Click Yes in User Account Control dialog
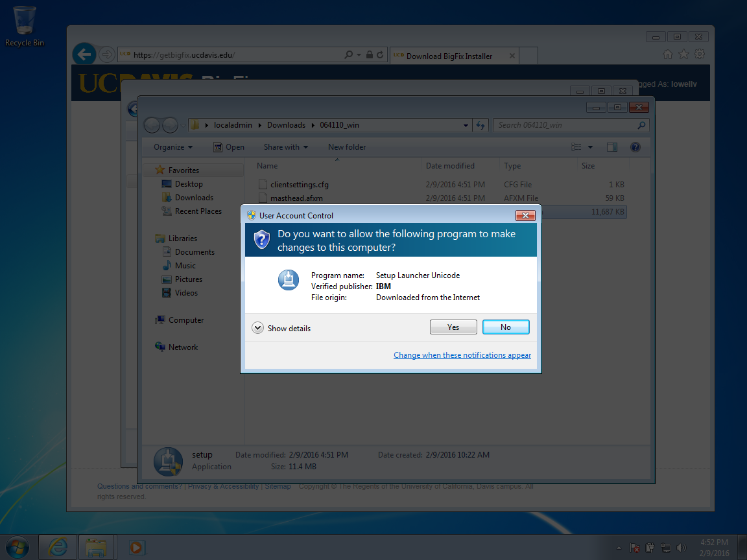 coord(453,327)
